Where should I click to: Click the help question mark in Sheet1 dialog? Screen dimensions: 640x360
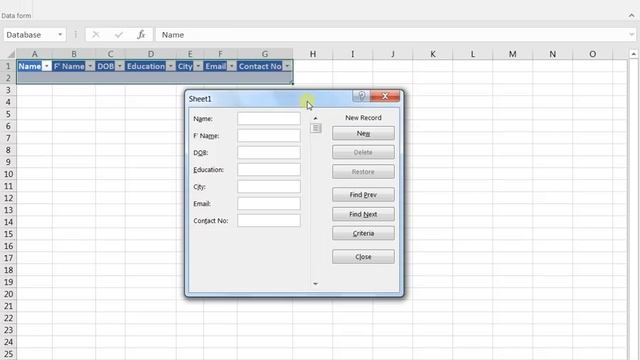point(361,96)
